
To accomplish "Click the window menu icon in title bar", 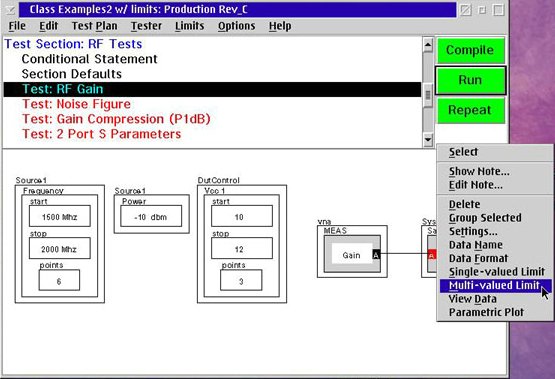I will (11, 10).
